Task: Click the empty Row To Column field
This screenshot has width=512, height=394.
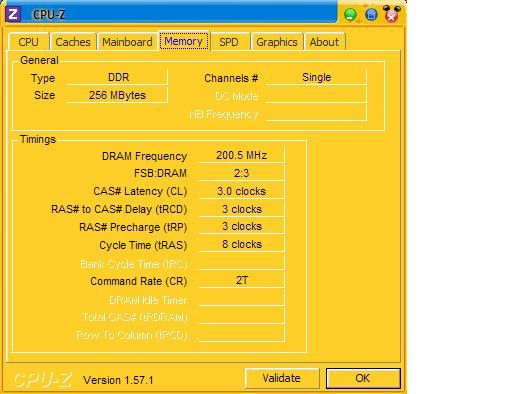Action: coord(242,334)
